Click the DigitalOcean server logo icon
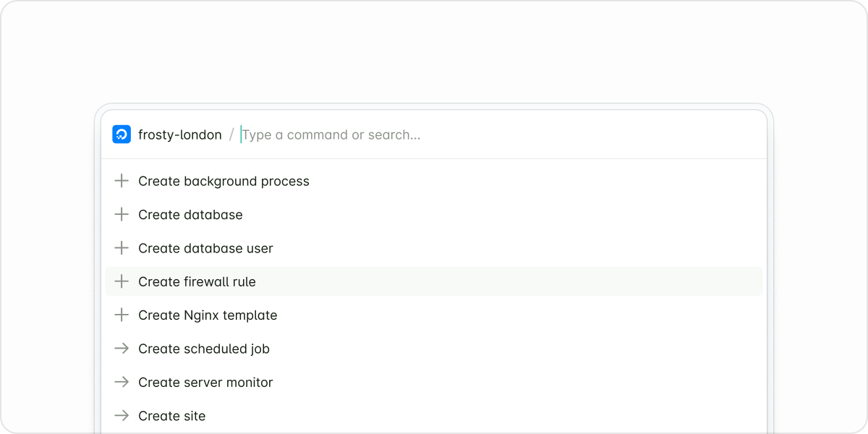Image resolution: width=868 pixels, height=434 pixels. coord(122,135)
